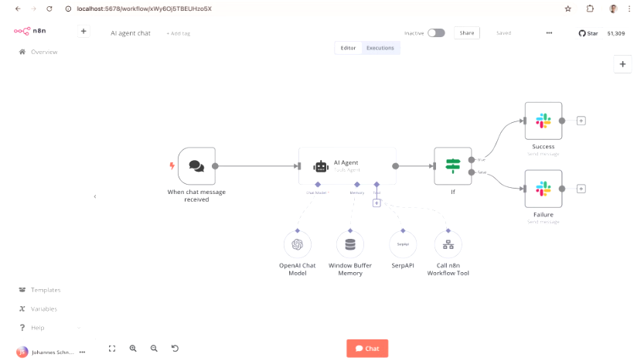The width and height of the screenshot is (644, 361).
Task: Add node after Failure
Action: tap(581, 189)
